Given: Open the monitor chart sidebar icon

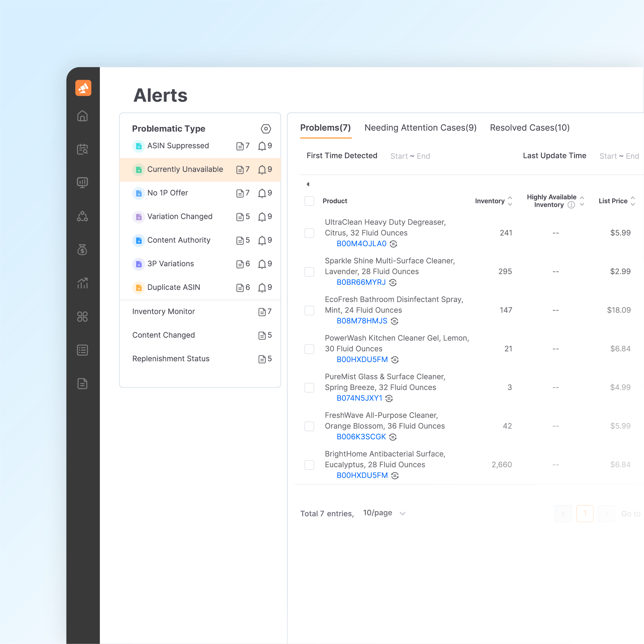Looking at the screenshot, I should (82, 182).
